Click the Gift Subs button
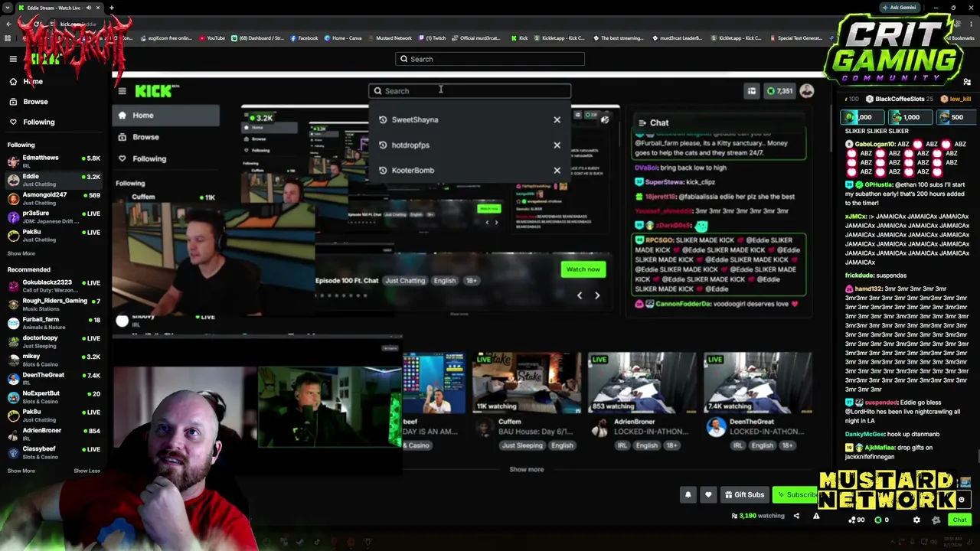980x551 pixels. click(744, 495)
